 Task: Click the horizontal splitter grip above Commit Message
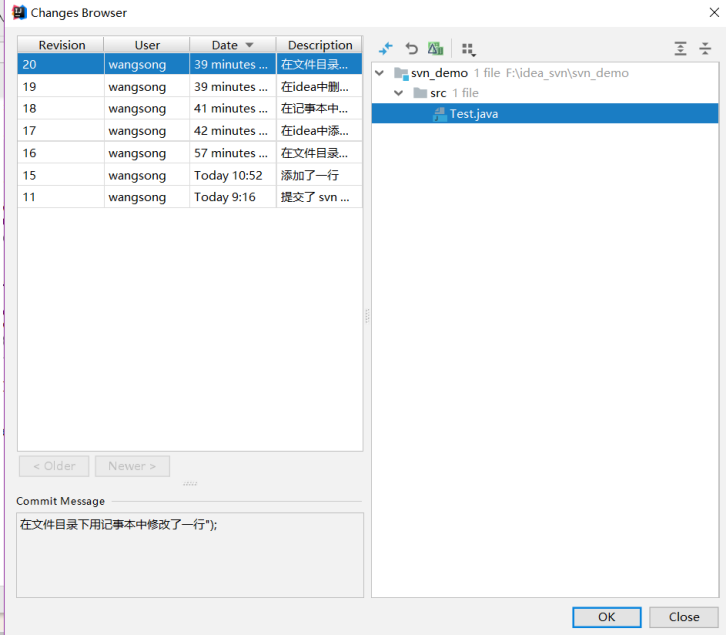[x=190, y=483]
